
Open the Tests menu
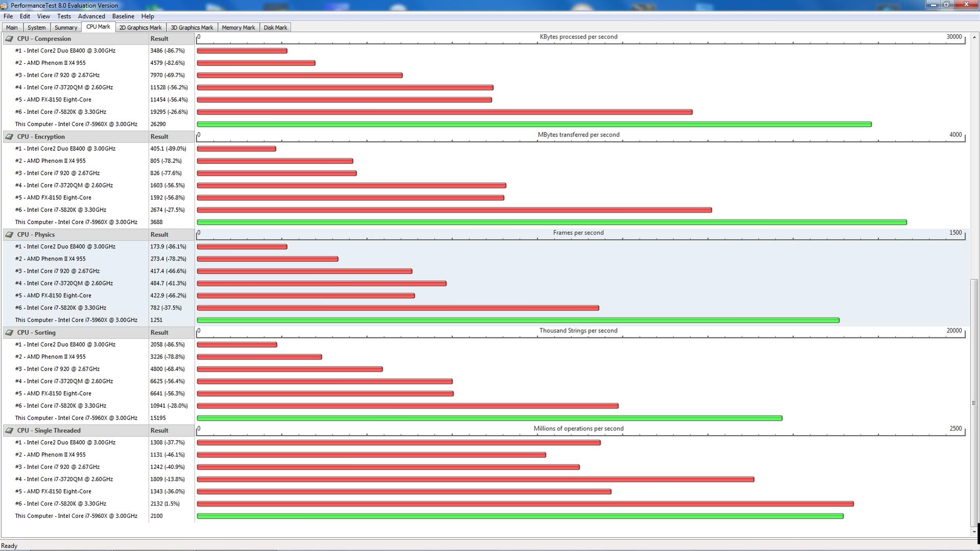pyautogui.click(x=64, y=16)
